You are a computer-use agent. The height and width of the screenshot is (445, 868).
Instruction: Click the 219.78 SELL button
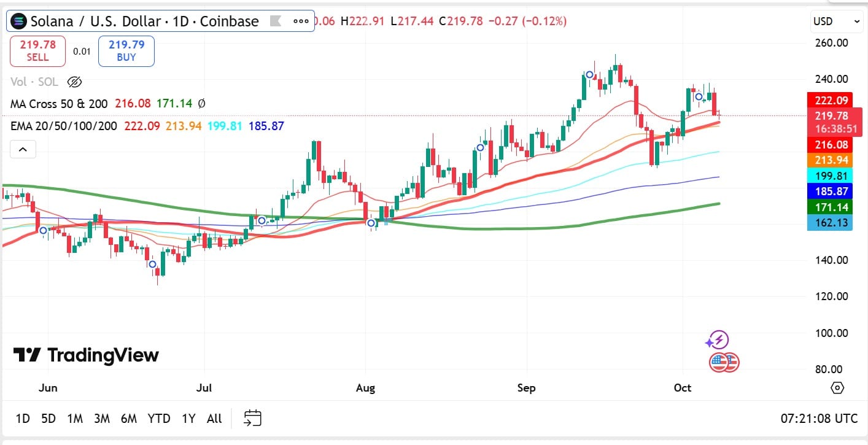pyautogui.click(x=37, y=51)
